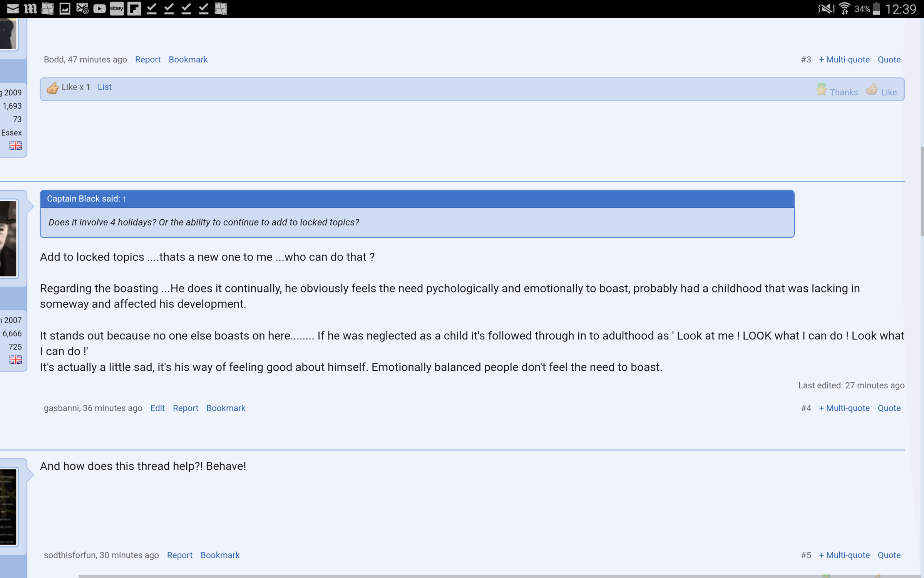The image size is (924, 578).
Task: Click the Thanks star icon
Action: (x=821, y=89)
